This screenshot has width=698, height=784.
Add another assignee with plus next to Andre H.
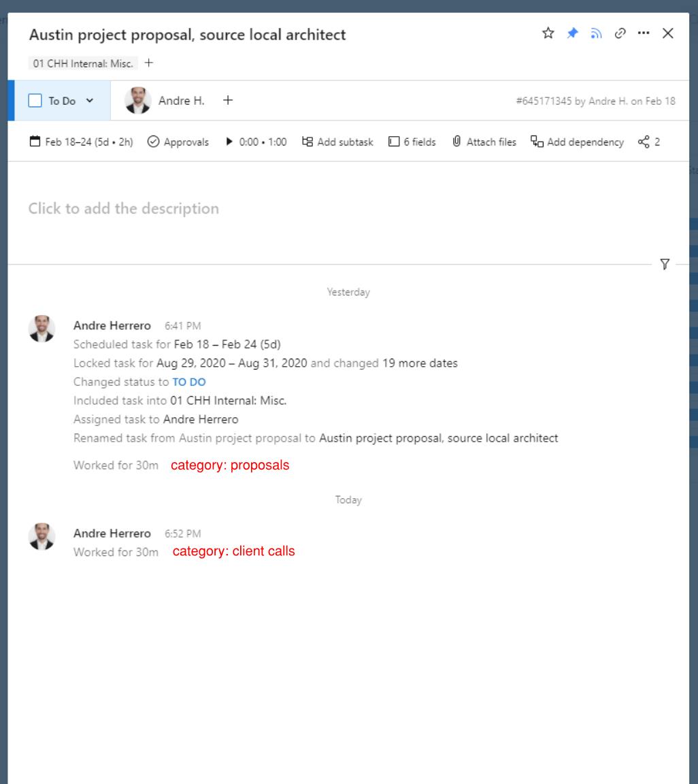(228, 101)
